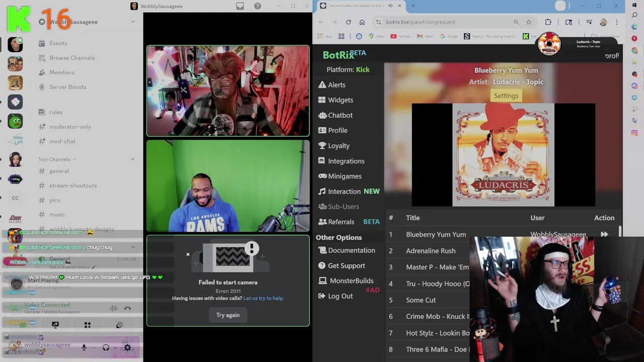The image size is (644, 362).
Task: Open the Chrome extensions puzzle icon
Action: 548,22
